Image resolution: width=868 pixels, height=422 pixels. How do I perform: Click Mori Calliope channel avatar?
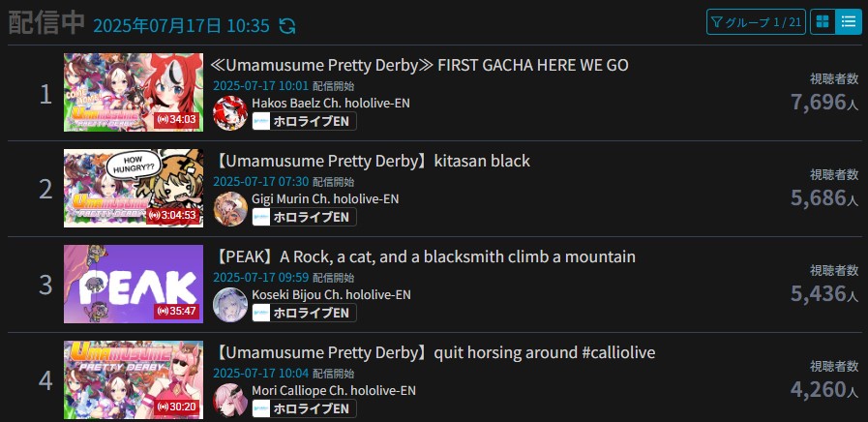pyautogui.click(x=230, y=401)
